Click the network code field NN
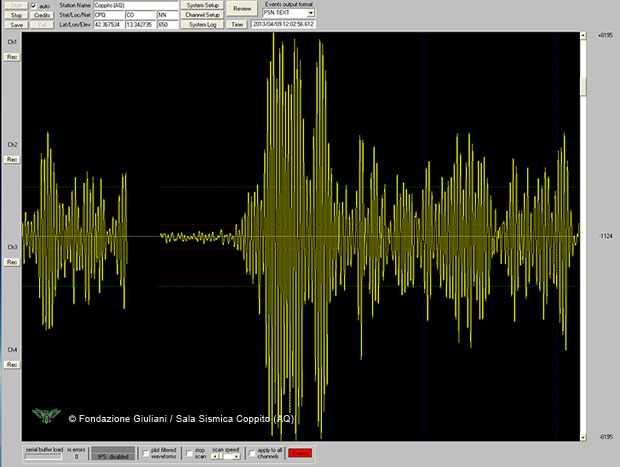The image size is (620, 467). pyautogui.click(x=168, y=15)
